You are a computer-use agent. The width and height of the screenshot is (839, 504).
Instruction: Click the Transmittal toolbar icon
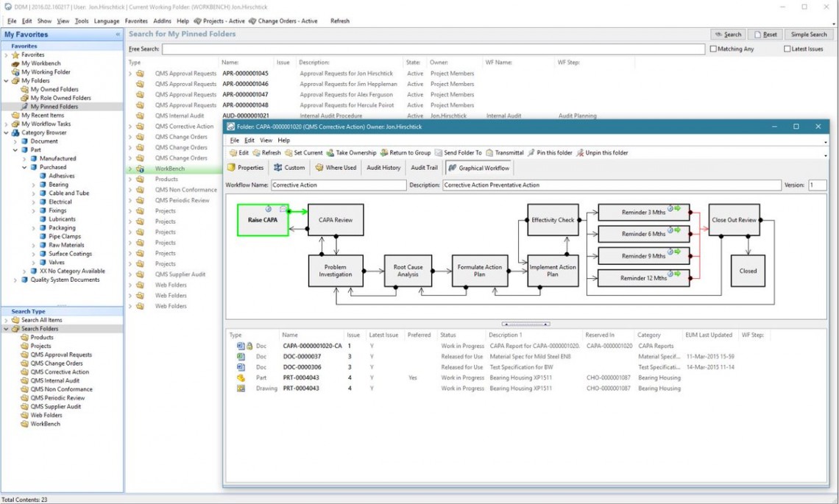[x=489, y=153]
